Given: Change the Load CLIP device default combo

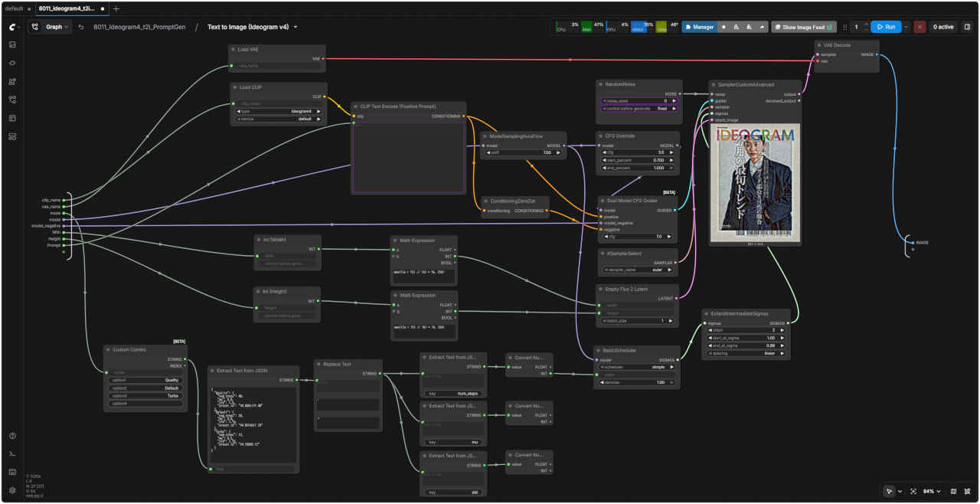Looking at the screenshot, I should [279, 119].
